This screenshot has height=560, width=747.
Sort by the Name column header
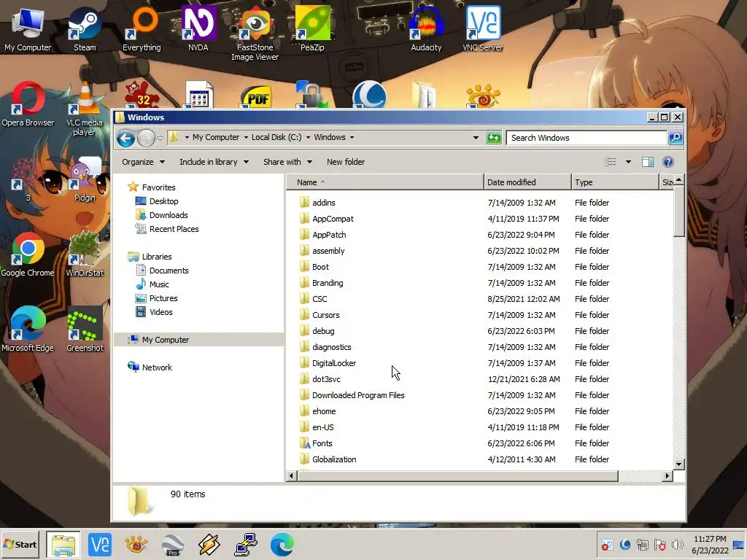pos(385,182)
